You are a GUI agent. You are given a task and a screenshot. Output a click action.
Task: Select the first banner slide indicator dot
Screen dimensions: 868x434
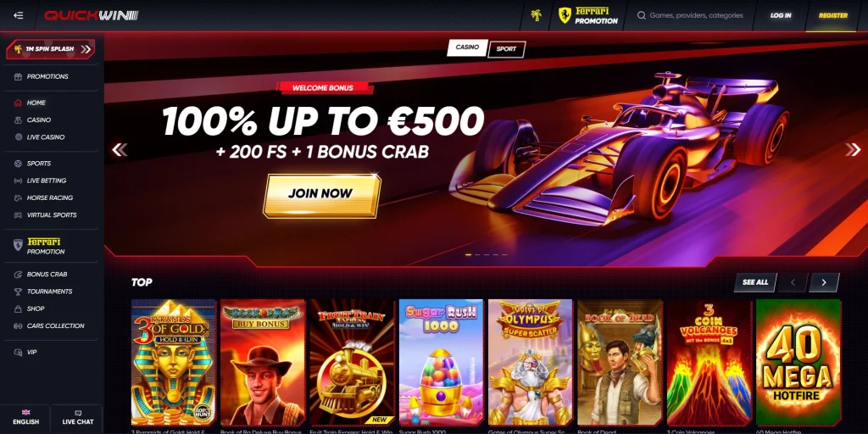coord(468,254)
